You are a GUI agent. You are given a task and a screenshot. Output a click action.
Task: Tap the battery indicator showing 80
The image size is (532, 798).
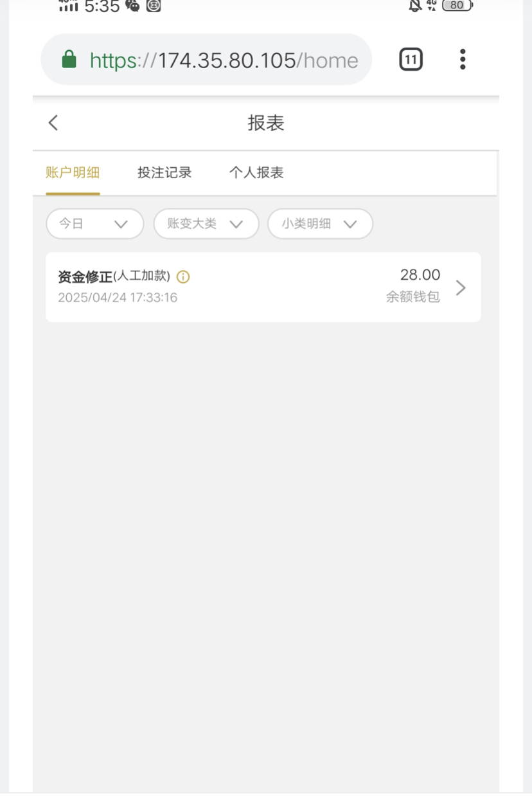click(x=457, y=6)
